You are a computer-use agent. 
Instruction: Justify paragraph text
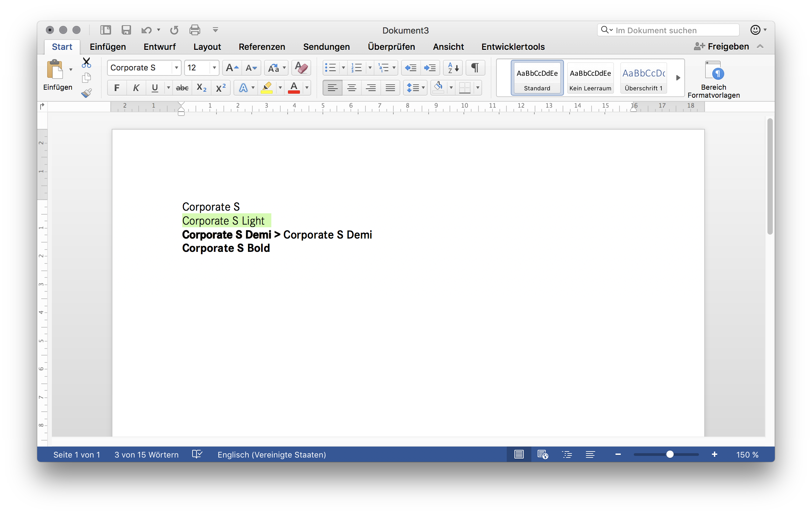(x=390, y=88)
